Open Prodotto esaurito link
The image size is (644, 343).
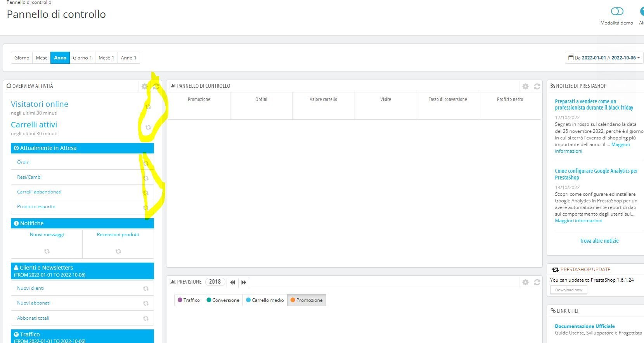pyautogui.click(x=36, y=207)
